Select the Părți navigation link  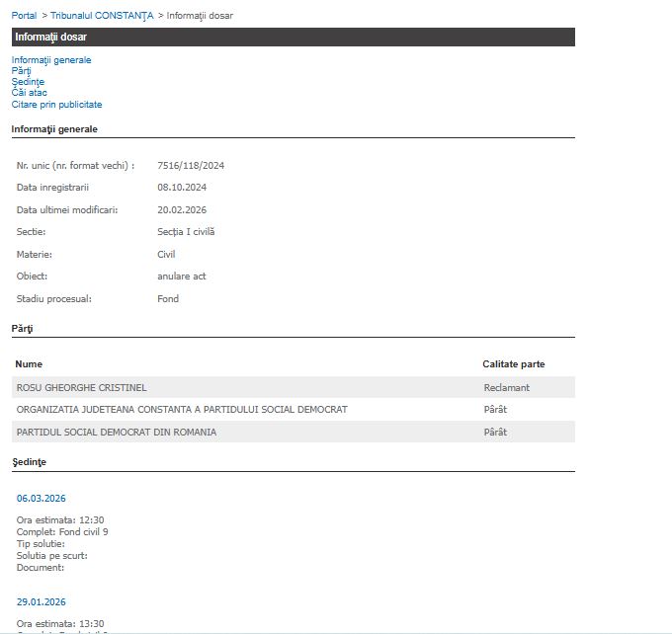21,71
